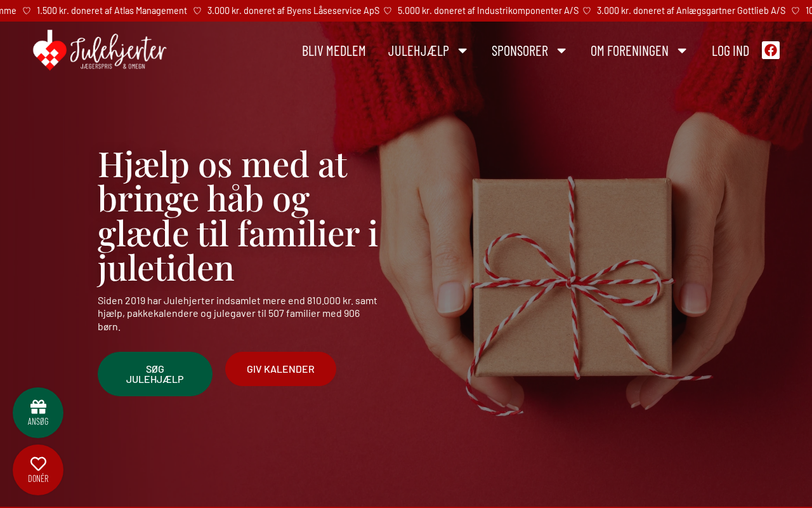Open the Facebook page icon

(x=771, y=50)
